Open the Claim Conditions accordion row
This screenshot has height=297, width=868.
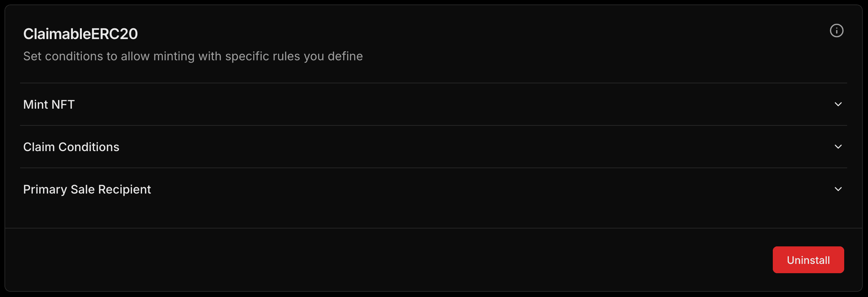(433, 147)
